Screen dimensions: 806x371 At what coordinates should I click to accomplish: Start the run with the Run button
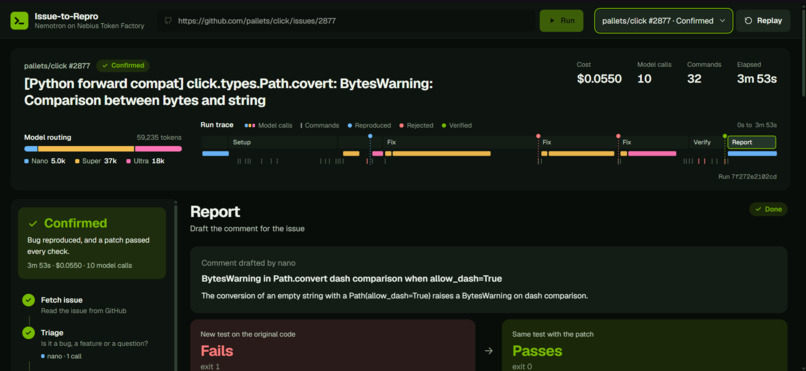(x=561, y=21)
